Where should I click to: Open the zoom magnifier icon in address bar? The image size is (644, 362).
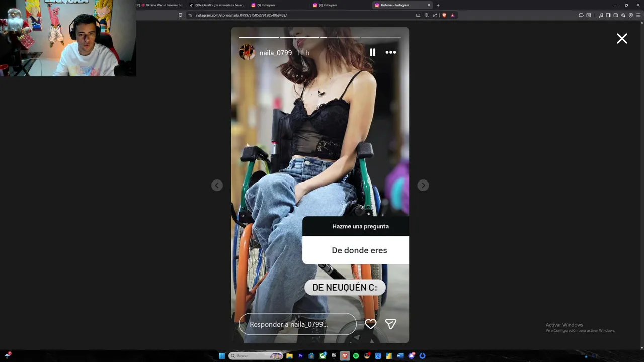click(427, 15)
